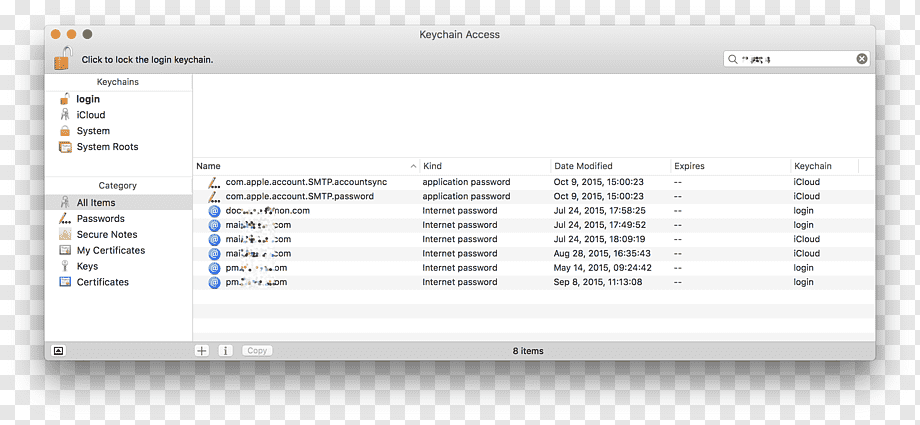Click the add new item plus button
This screenshot has width=920, height=425.
(x=202, y=350)
